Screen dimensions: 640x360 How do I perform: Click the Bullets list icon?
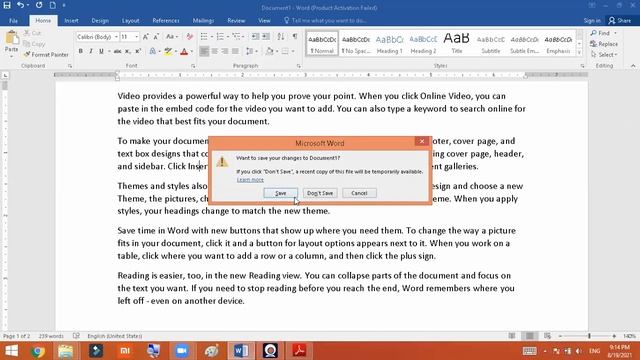coord(204,37)
